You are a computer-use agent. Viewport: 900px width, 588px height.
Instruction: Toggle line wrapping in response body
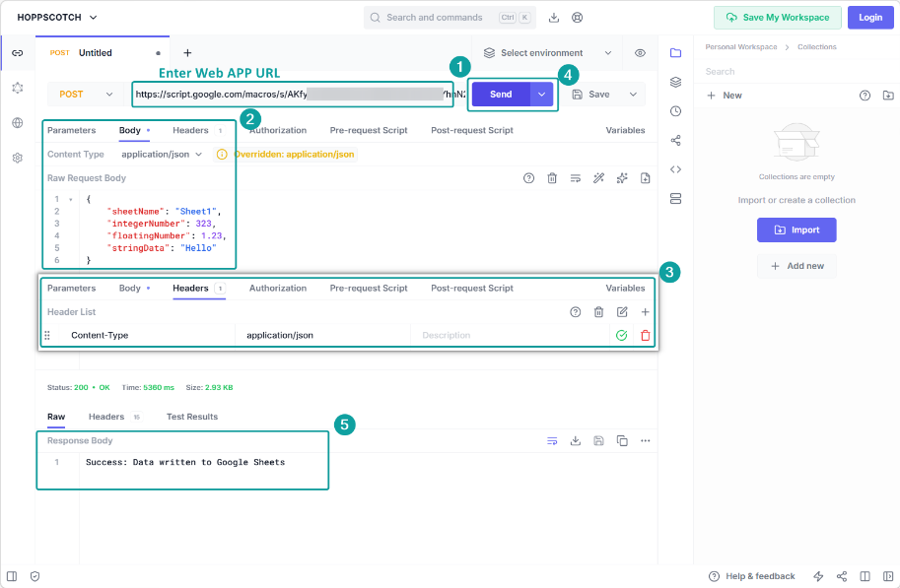point(552,441)
